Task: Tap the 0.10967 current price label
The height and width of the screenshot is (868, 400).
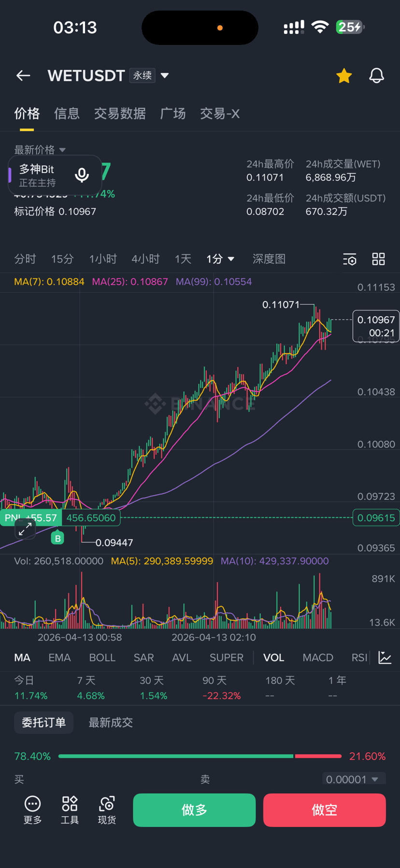Action: tap(376, 326)
